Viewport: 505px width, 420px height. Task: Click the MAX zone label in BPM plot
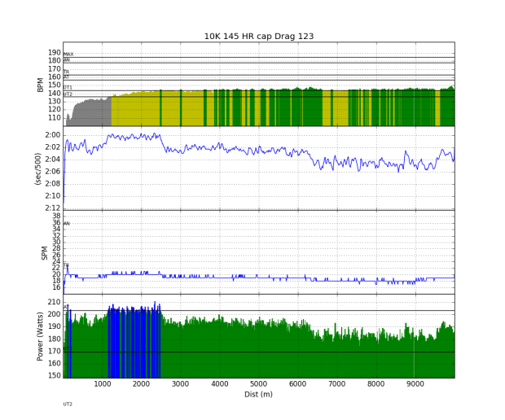tap(68, 55)
